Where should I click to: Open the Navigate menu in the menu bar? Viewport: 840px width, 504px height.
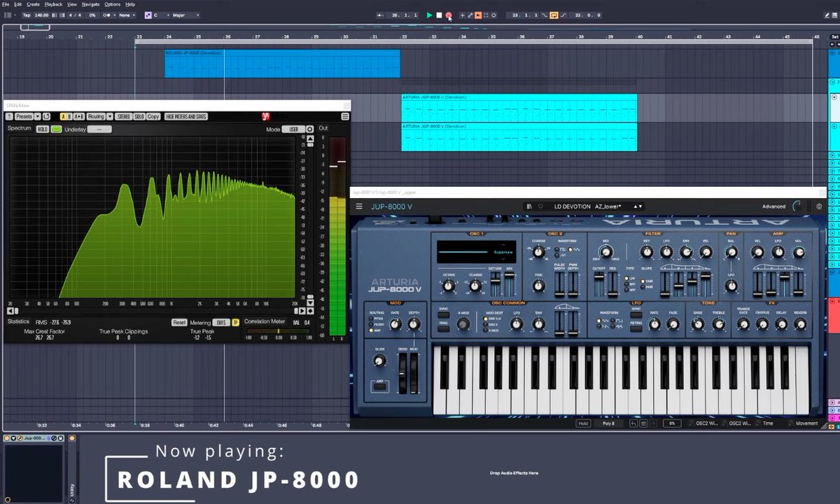pos(90,4)
